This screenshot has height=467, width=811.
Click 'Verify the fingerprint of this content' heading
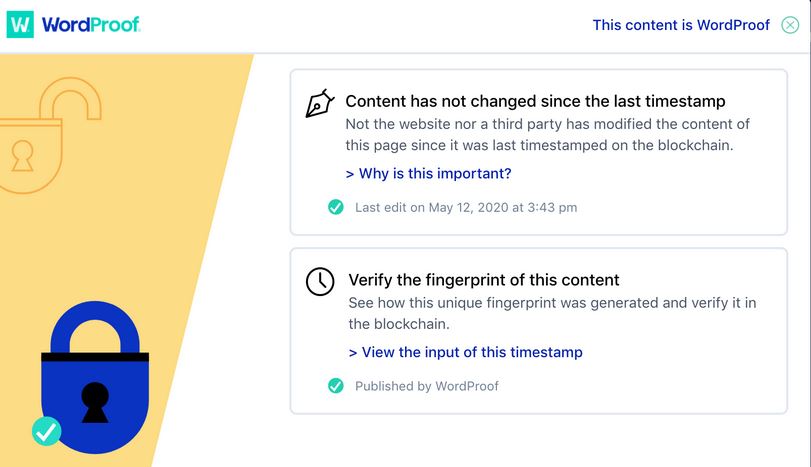point(484,280)
